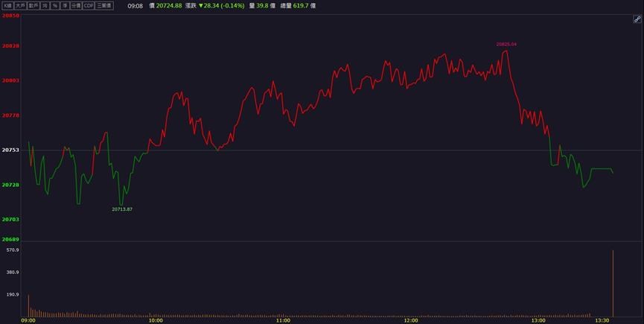Toggle the % percentage axis button

point(54,6)
